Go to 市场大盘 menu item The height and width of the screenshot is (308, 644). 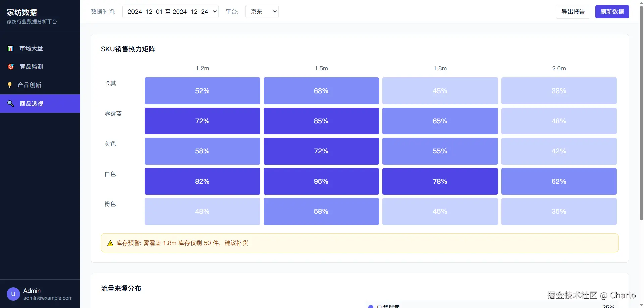[x=31, y=48]
